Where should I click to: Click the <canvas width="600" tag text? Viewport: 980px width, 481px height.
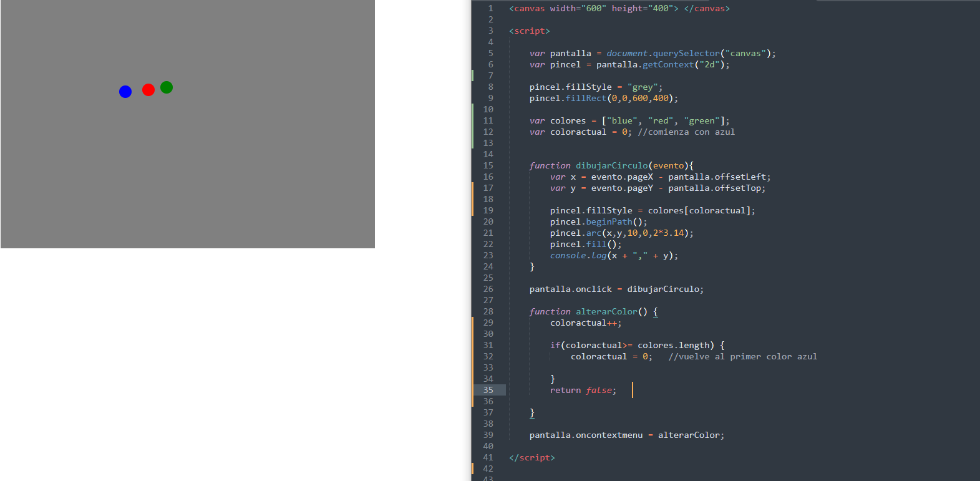558,9
